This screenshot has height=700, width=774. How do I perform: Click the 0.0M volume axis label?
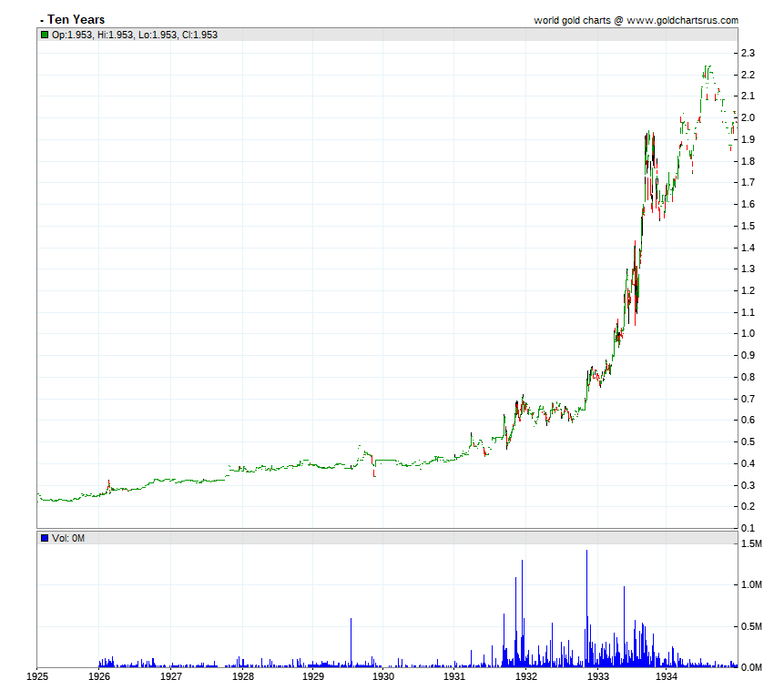click(751, 667)
